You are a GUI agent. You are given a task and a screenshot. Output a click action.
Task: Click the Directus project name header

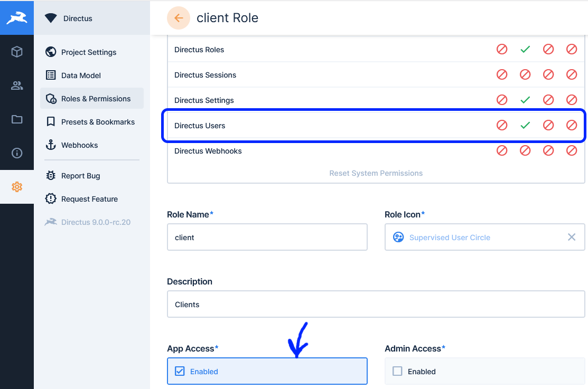[92, 18]
